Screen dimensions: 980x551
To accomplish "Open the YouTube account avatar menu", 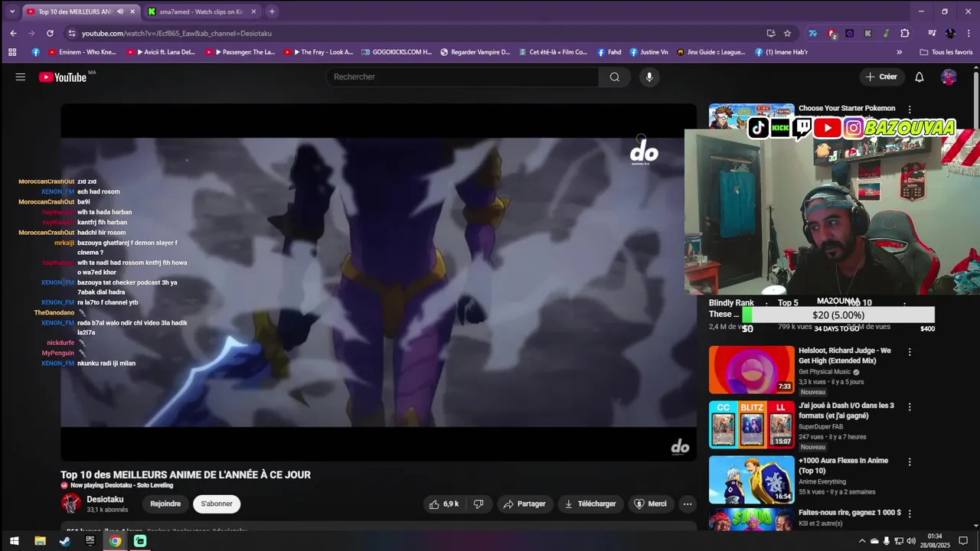I will [x=949, y=77].
